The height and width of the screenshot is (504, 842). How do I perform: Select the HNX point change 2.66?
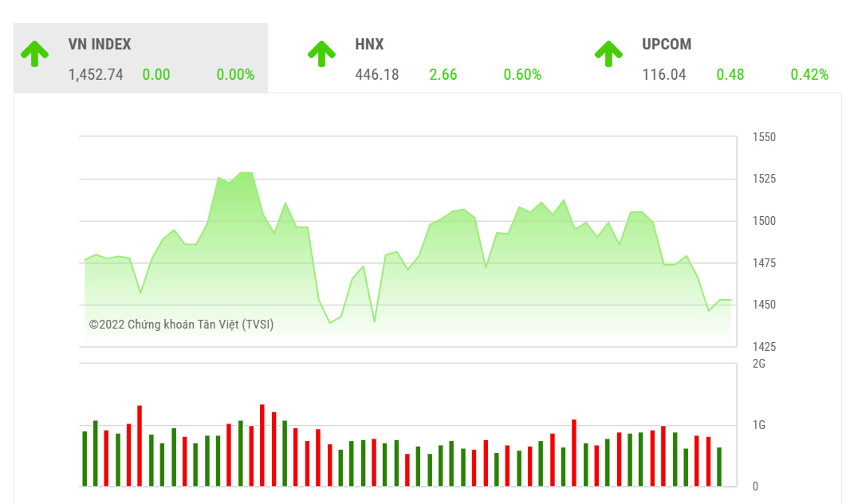coord(443,75)
